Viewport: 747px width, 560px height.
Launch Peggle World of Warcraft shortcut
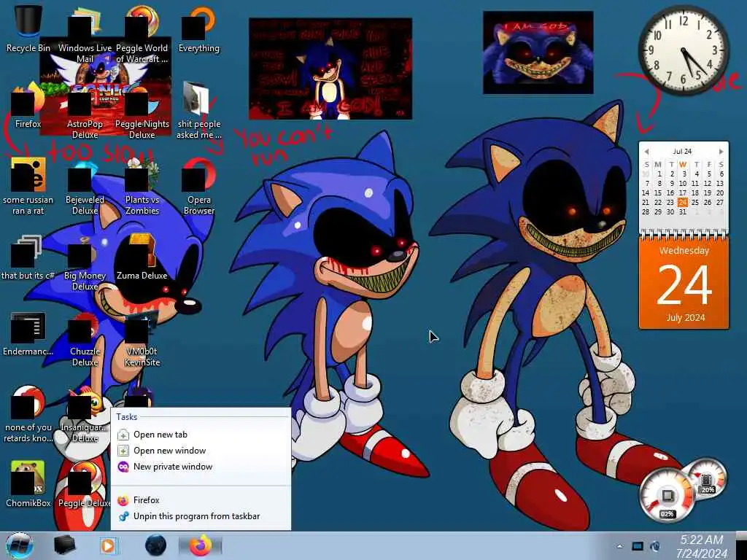click(142, 34)
